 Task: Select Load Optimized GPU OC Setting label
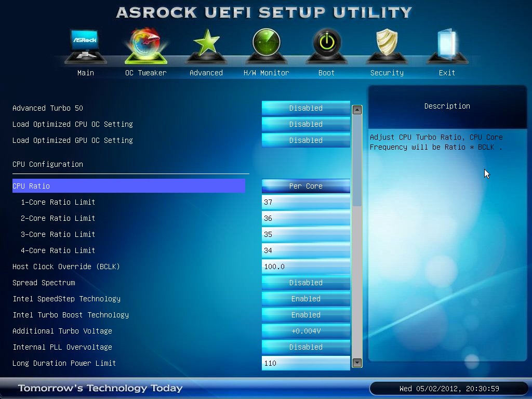tap(73, 140)
